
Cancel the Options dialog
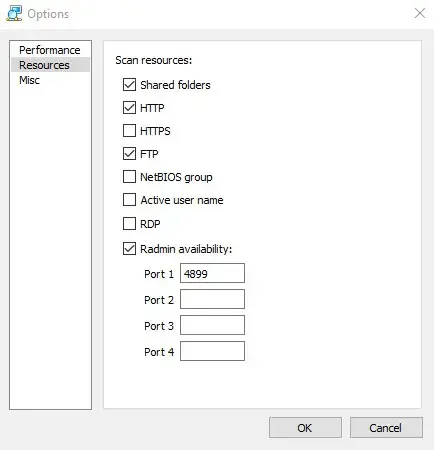(386, 428)
